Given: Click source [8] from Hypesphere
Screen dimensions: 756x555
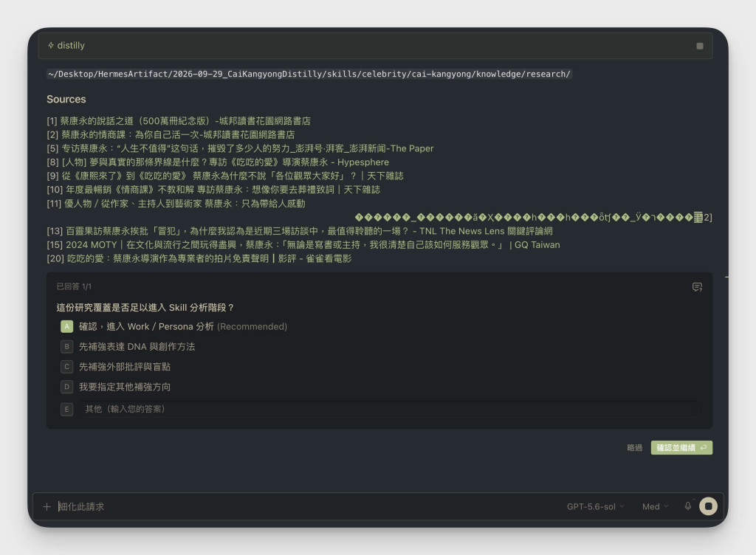Looking at the screenshot, I should pyautogui.click(x=218, y=162).
